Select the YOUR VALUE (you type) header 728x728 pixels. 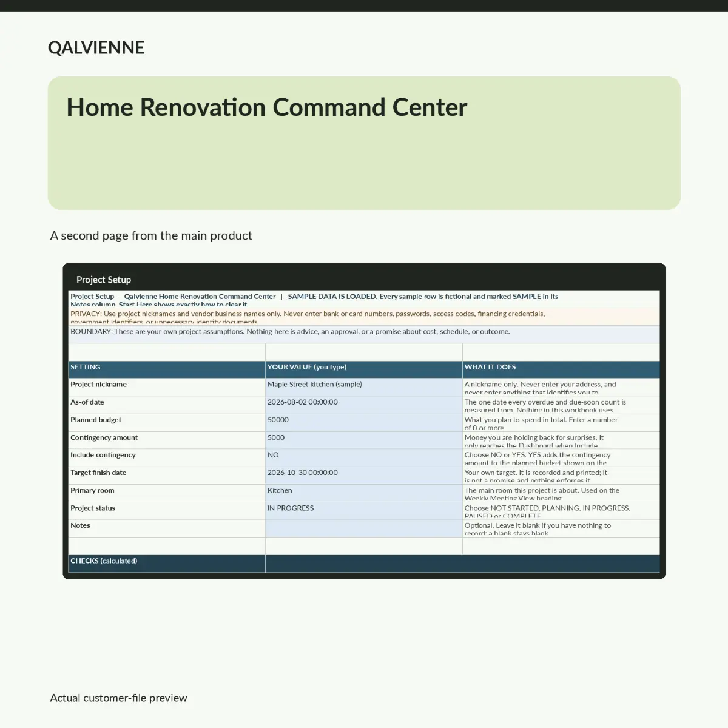click(x=364, y=369)
